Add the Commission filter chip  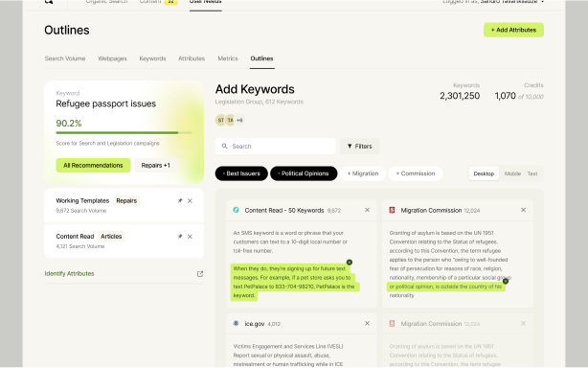(416, 173)
